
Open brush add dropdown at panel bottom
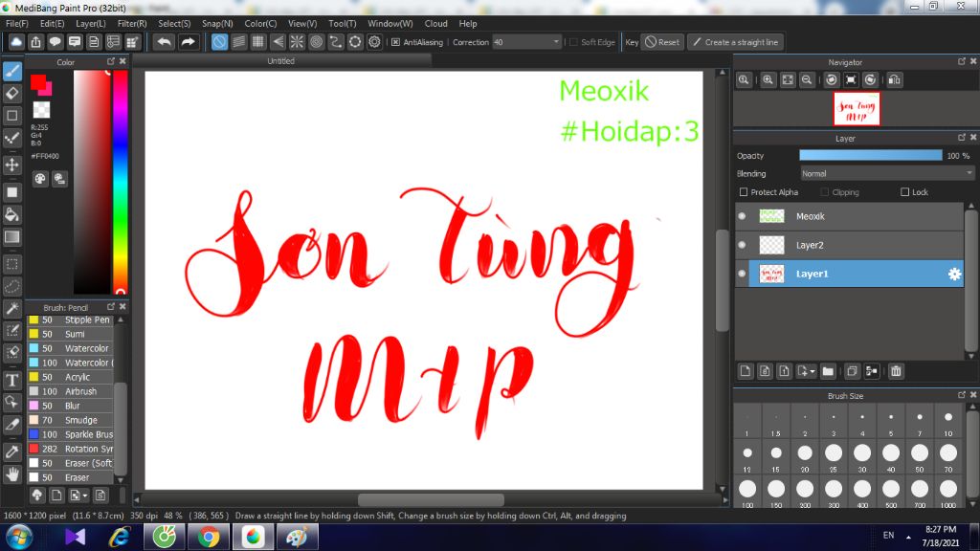coord(78,496)
